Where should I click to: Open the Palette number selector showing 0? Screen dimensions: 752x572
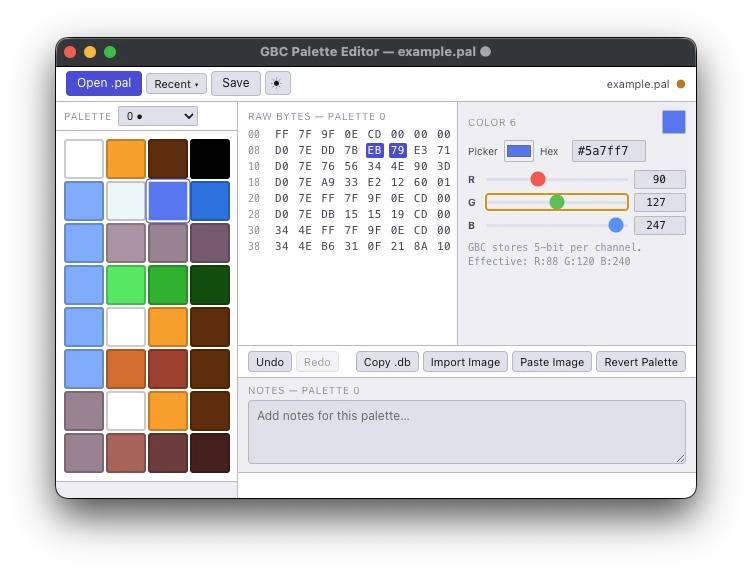coord(158,116)
